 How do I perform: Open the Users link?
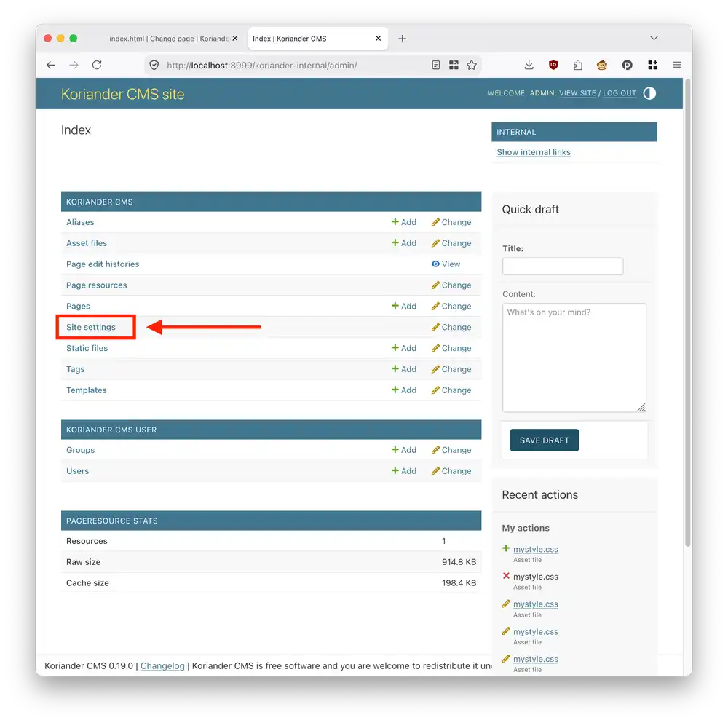point(77,471)
